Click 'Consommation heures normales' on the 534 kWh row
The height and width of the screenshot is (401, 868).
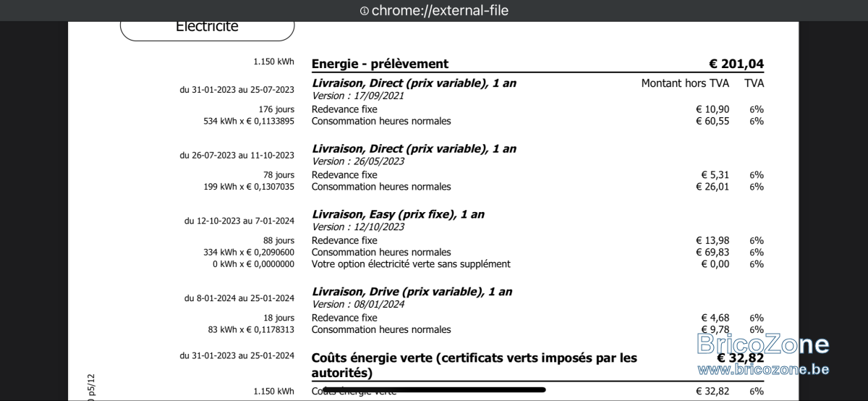tap(381, 121)
